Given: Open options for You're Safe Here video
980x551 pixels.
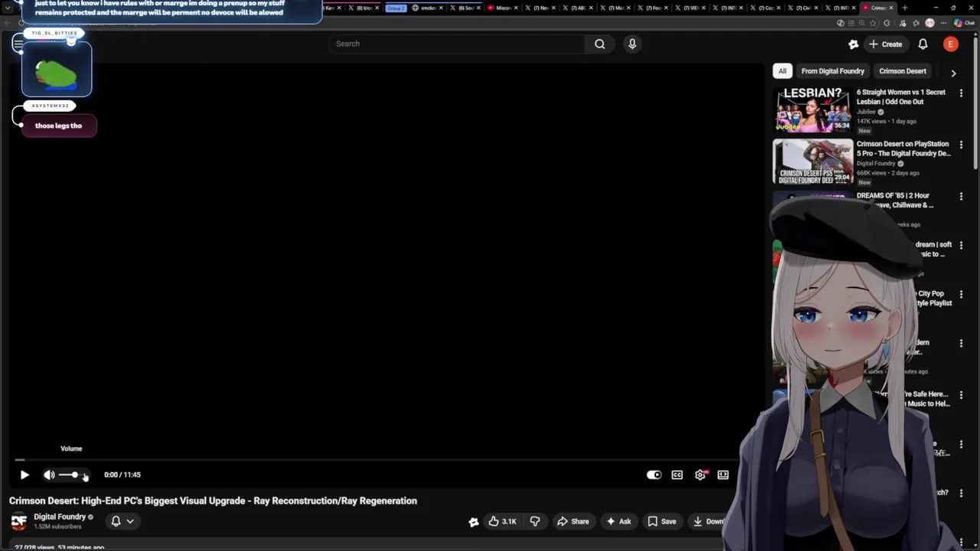Looking at the screenshot, I should [x=961, y=395].
